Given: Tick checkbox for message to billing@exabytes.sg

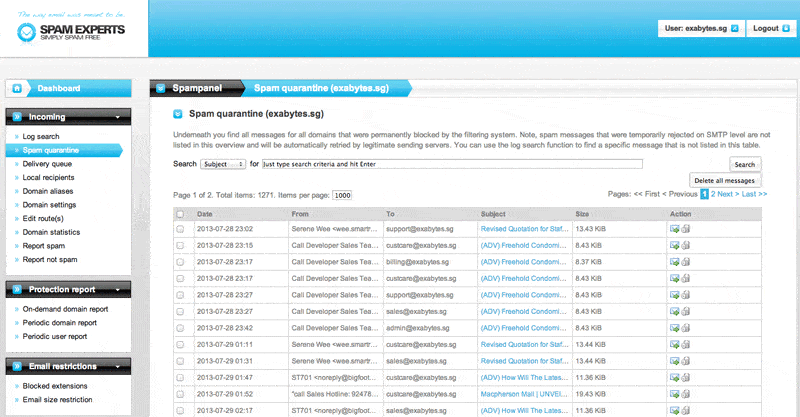Looking at the screenshot, I should coord(180,262).
